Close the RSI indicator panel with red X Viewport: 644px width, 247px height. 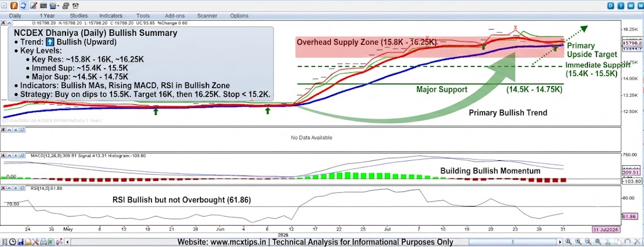(x=3, y=189)
